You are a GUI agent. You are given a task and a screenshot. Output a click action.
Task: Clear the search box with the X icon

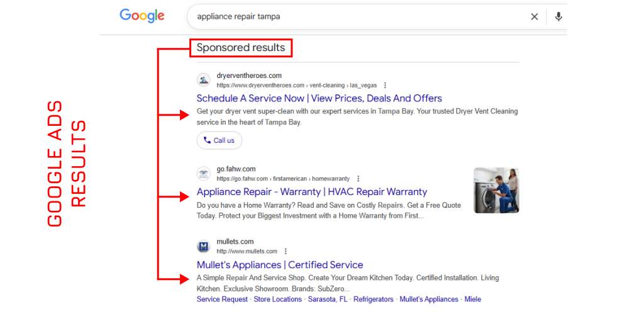pyautogui.click(x=535, y=16)
